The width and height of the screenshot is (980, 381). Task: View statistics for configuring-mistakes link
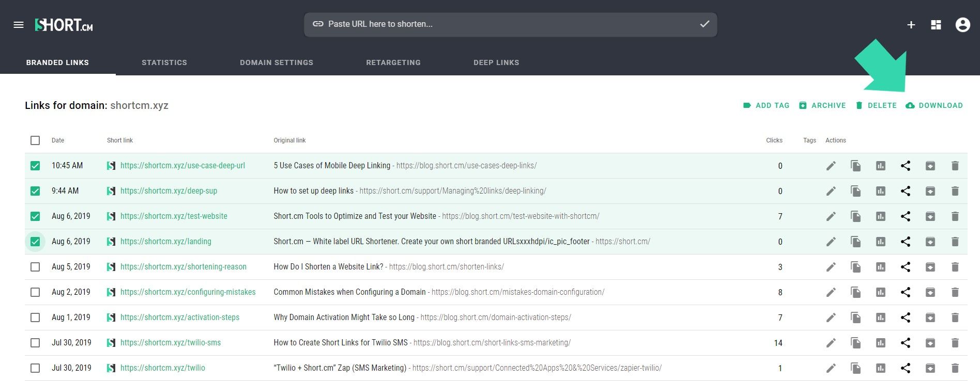coord(881,292)
